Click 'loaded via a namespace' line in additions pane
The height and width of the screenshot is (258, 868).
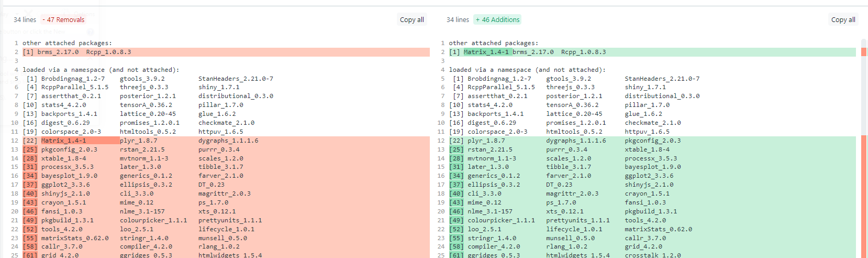527,70
